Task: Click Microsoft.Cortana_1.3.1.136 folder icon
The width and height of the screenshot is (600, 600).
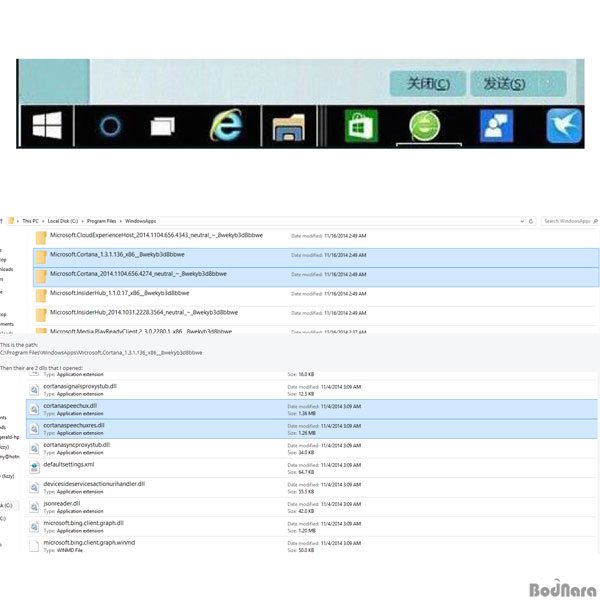Action: coord(41,257)
